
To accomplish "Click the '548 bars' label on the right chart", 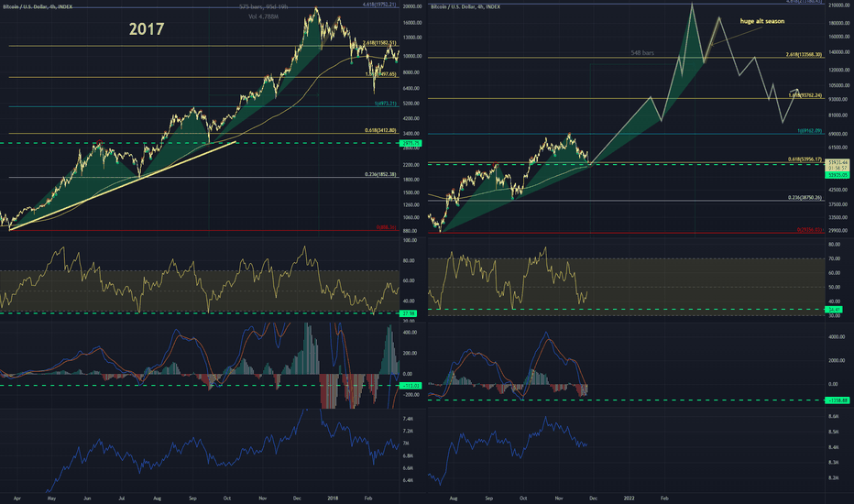I will coord(642,53).
